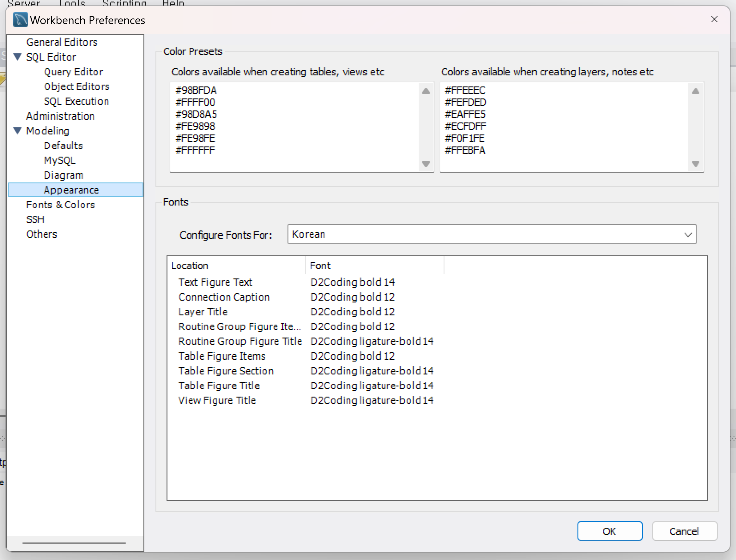Image resolution: width=736 pixels, height=560 pixels.
Task: Close the Workbench Preferences dialog
Action: pos(714,19)
